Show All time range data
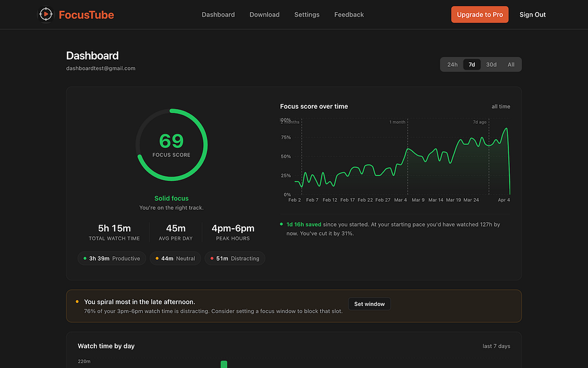Viewport: 588px width, 368px height. pyautogui.click(x=511, y=64)
